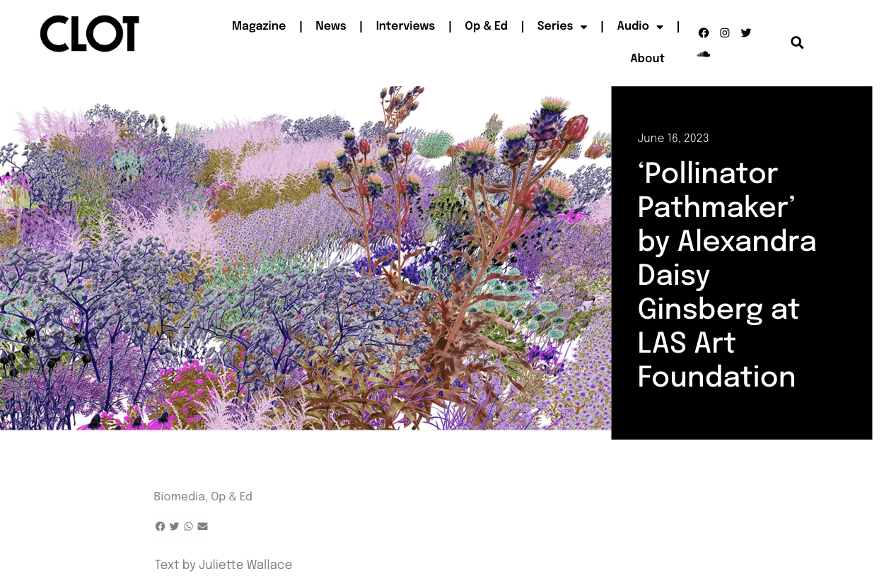Open the Magazine menu item
Image resolution: width=884 pixels, height=588 pixels.
point(259,26)
